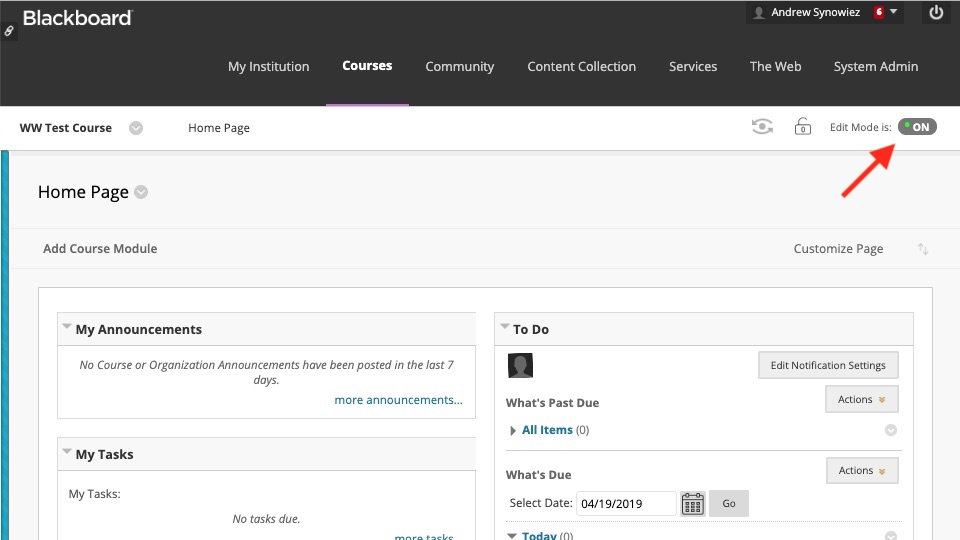This screenshot has width=960, height=540.
Task: Collapse the Today section
Action: (x=512, y=536)
